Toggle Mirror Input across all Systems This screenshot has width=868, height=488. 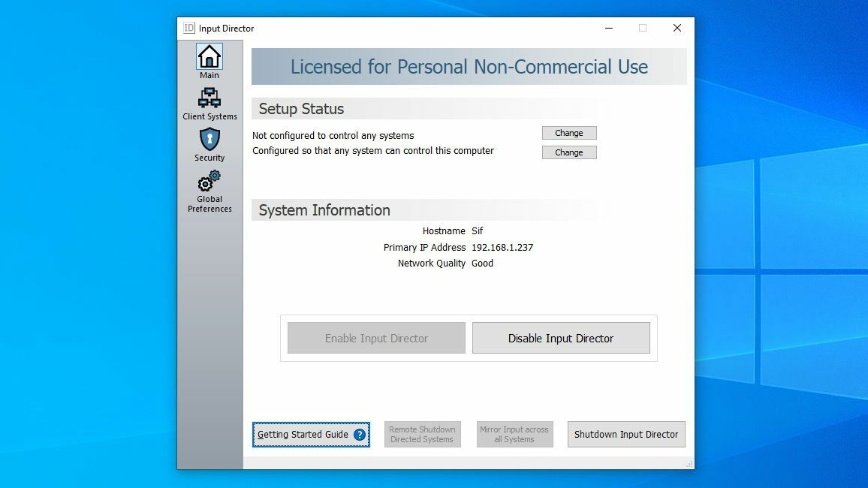pyautogui.click(x=514, y=435)
